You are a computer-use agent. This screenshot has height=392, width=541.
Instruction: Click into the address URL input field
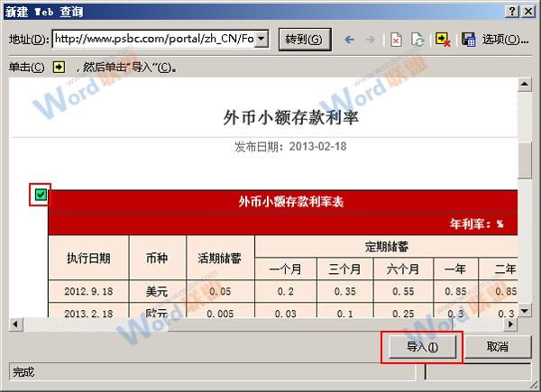[154, 39]
